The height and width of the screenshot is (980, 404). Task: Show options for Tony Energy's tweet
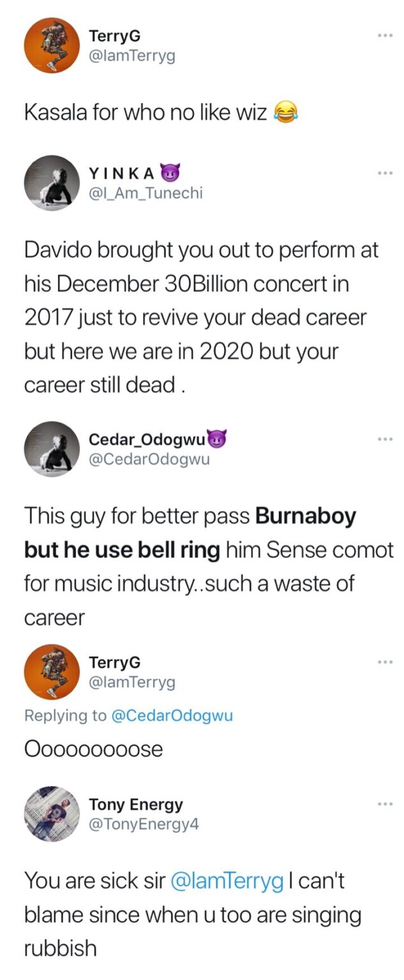[384, 804]
